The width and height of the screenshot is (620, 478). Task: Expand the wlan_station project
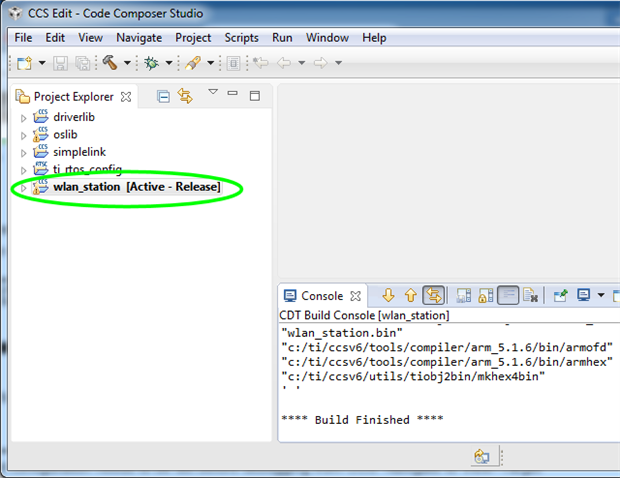23,188
